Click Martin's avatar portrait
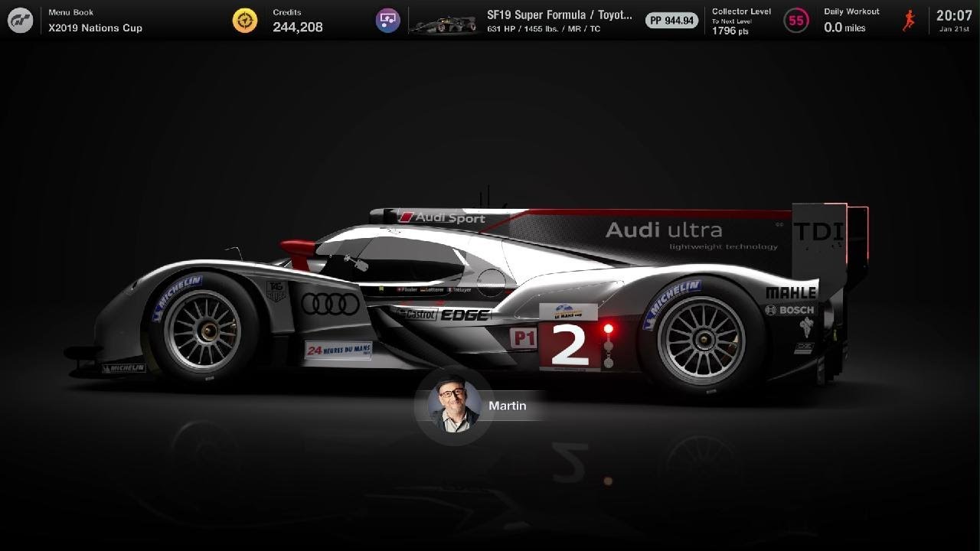This screenshot has width=980, height=551. pos(454,406)
